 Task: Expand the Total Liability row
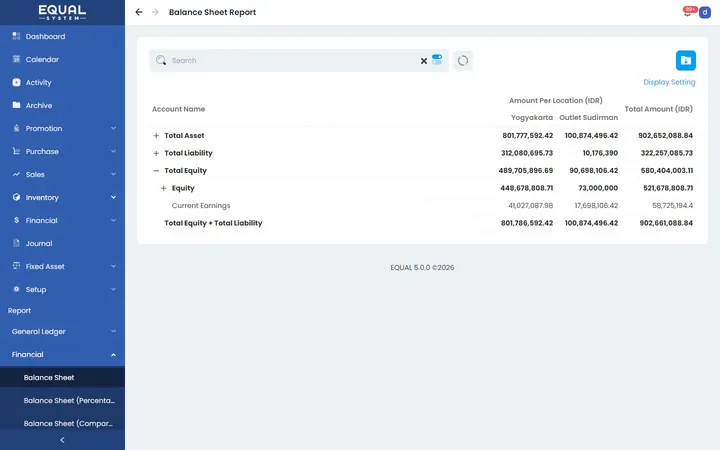tap(156, 153)
